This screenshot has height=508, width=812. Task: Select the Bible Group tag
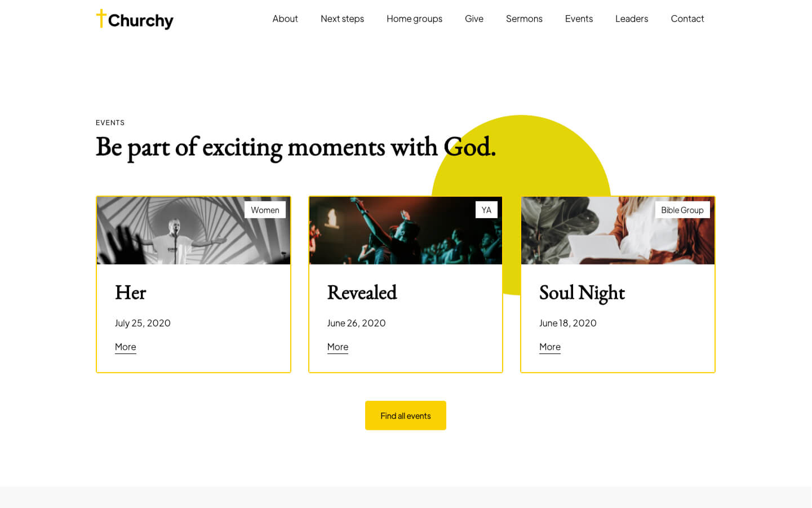682,210
